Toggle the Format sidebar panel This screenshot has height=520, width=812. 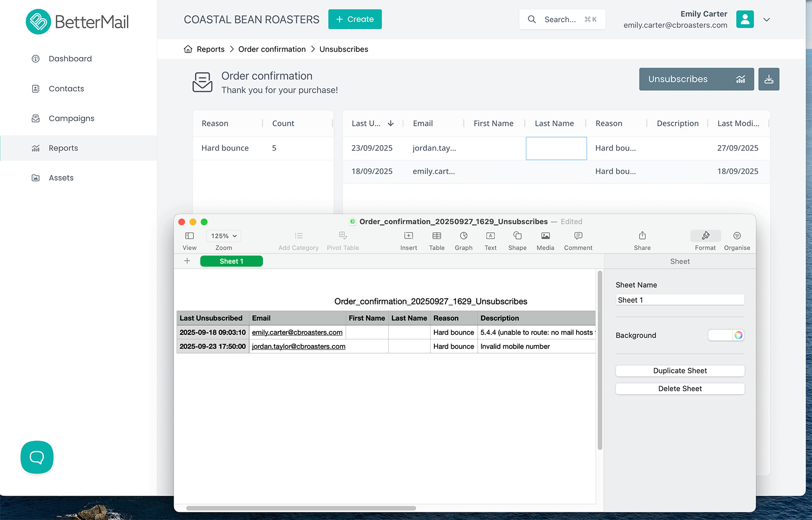705,236
